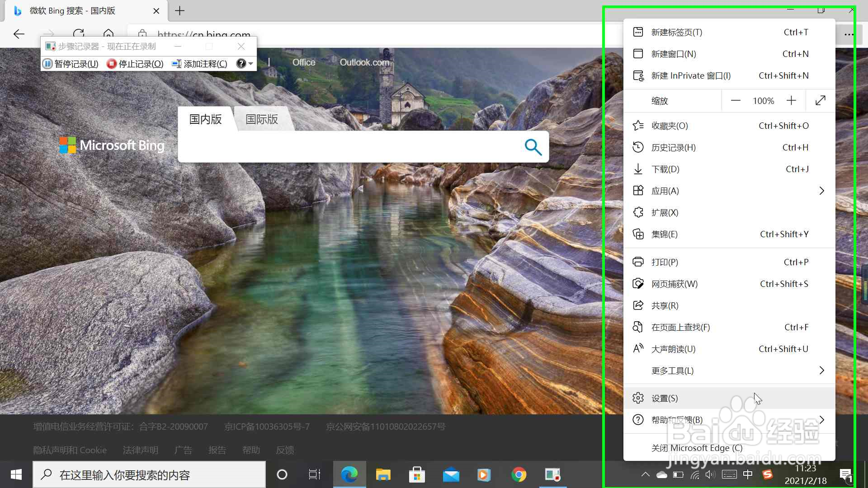This screenshot has height=488, width=868.
Task: Pause recording in Steps Recorder
Action: coord(70,64)
